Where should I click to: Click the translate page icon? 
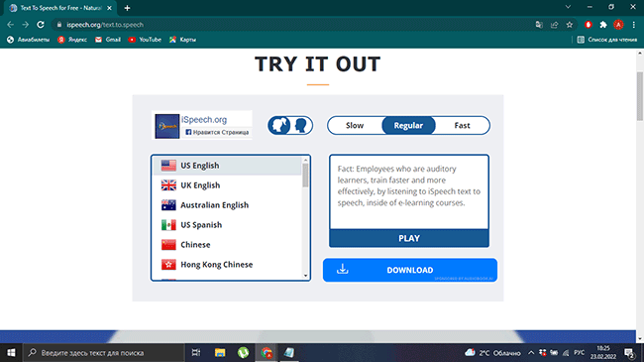click(539, 25)
